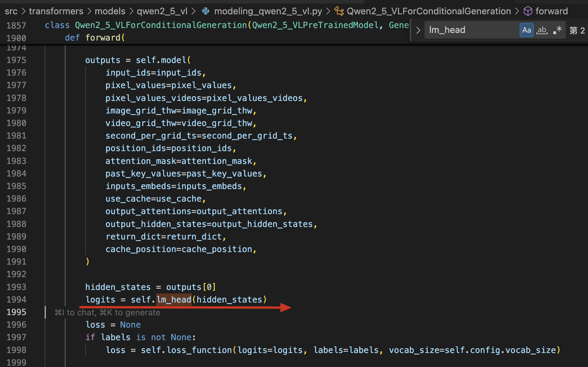The width and height of the screenshot is (588, 367).
Task: Toggle Match Whole Word option
Action: coord(542,30)
